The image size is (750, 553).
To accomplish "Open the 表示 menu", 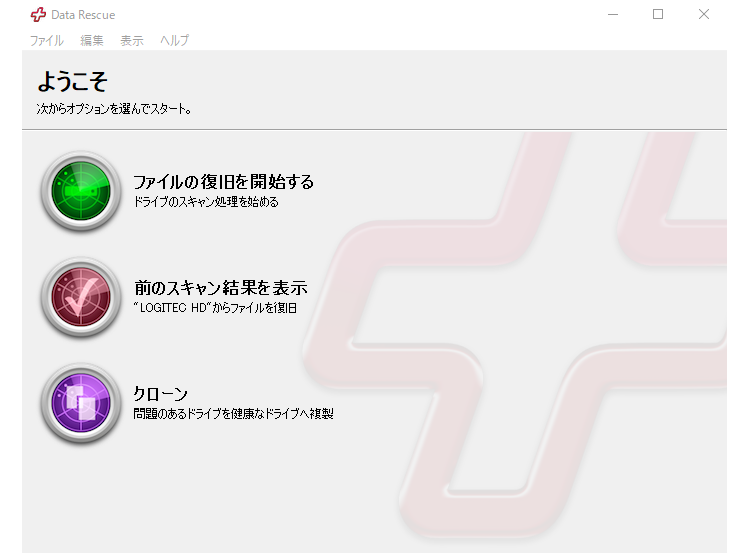I will coord(132,41).
